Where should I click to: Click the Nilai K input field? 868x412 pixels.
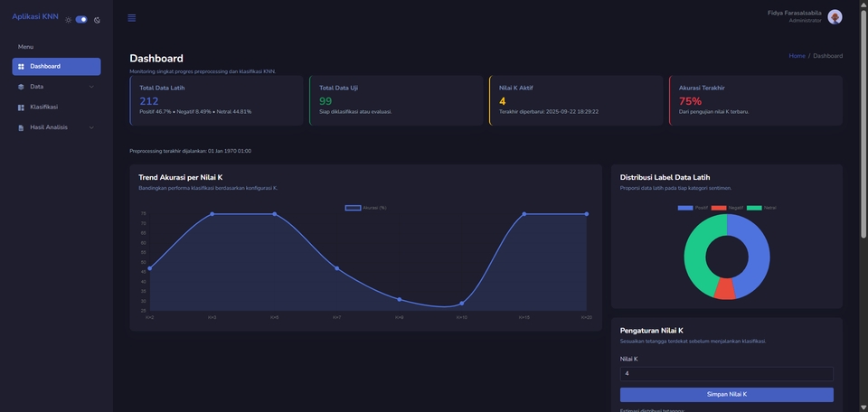click(726, 373)
